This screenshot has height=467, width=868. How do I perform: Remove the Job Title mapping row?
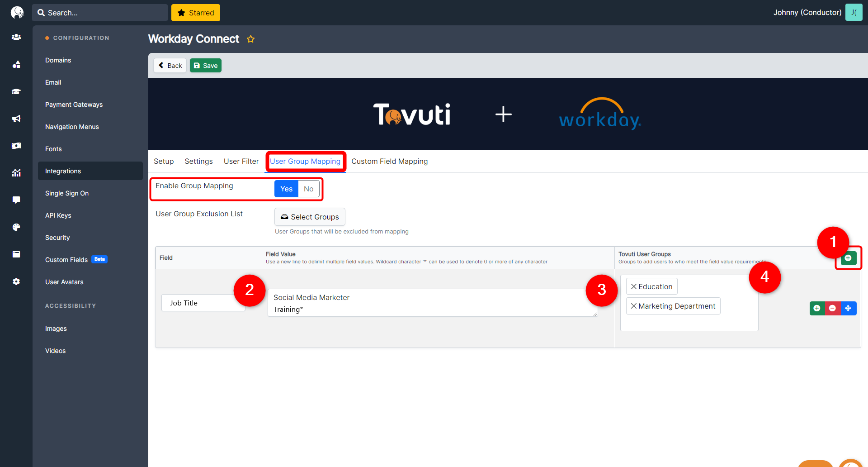tap(832, 308)
